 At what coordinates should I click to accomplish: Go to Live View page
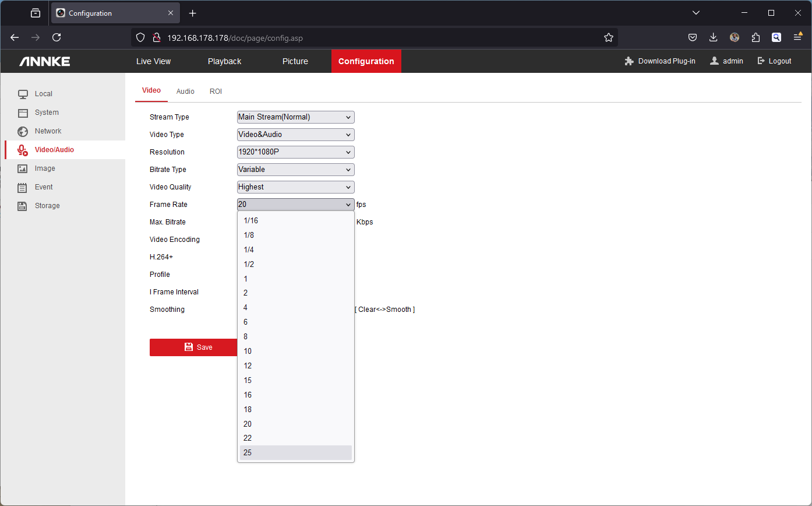[153, 61]
